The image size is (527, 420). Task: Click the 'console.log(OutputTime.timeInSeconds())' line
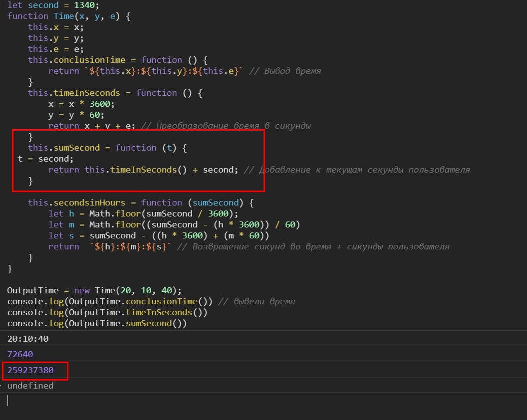click(107, 312)
